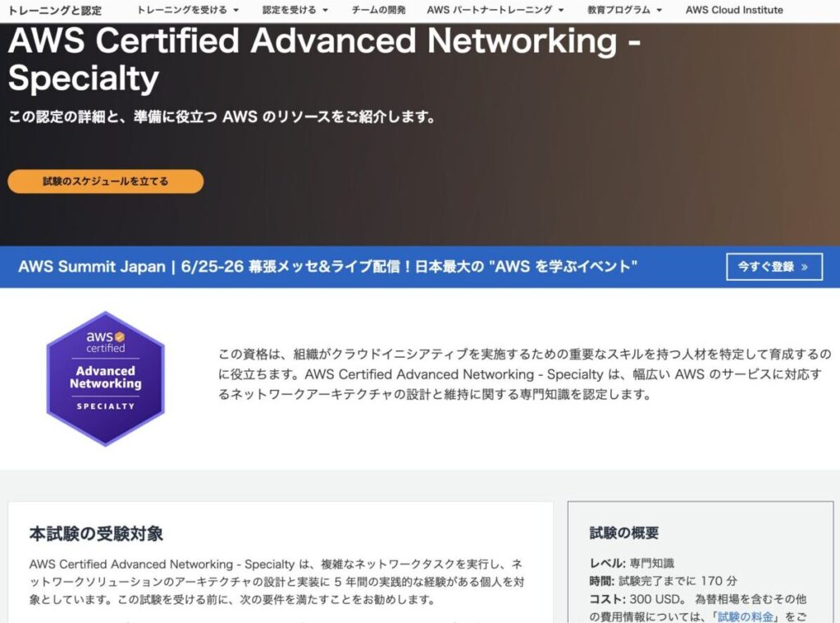840x623 pixels.
Task: Click the page title AWS Certified Advanced Networking - Specialty
Action: [324, 59]
